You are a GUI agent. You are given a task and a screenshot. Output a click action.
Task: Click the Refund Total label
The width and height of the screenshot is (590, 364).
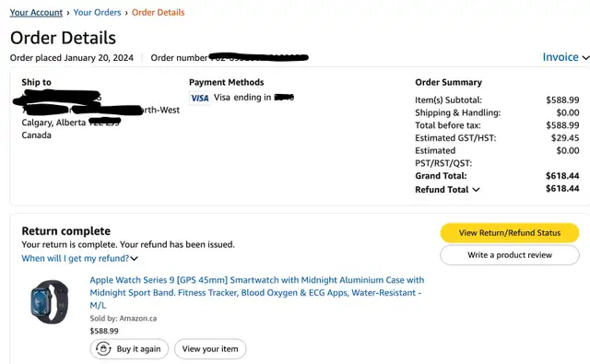click(442, 190)
